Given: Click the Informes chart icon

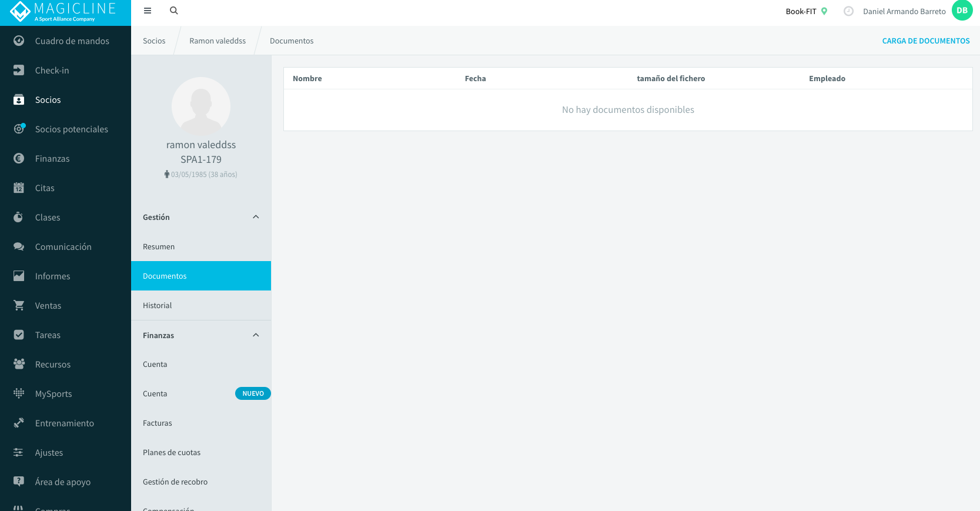Looking at the screenshot, I should click(19, 276).
